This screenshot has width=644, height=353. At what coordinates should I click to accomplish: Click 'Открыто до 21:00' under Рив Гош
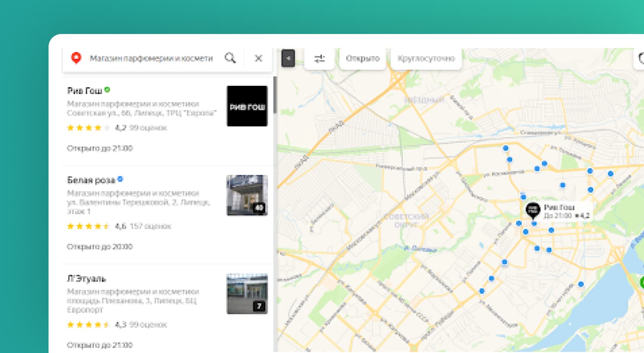point(100,148)
